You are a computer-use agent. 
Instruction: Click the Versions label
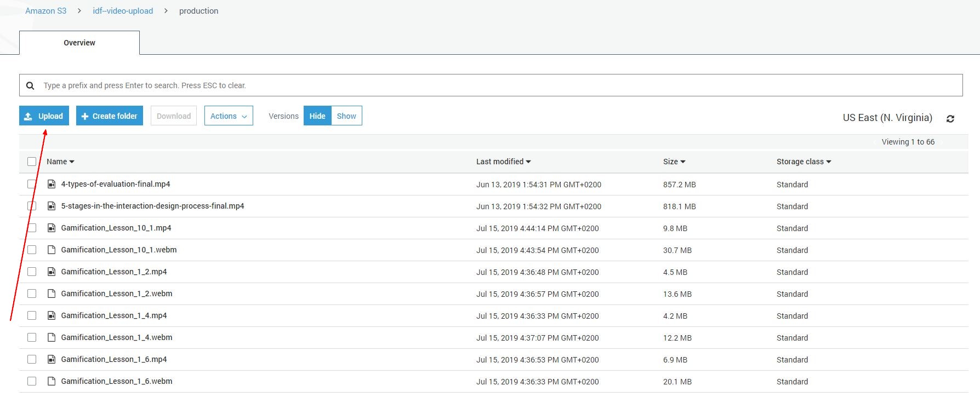tap(283, 116)
